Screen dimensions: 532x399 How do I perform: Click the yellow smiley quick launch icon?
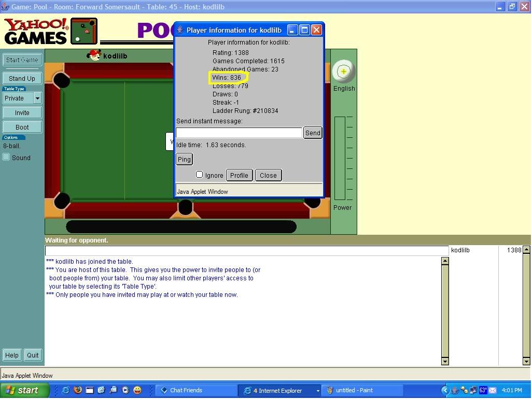pyautogui.click(x=137, y=390)
